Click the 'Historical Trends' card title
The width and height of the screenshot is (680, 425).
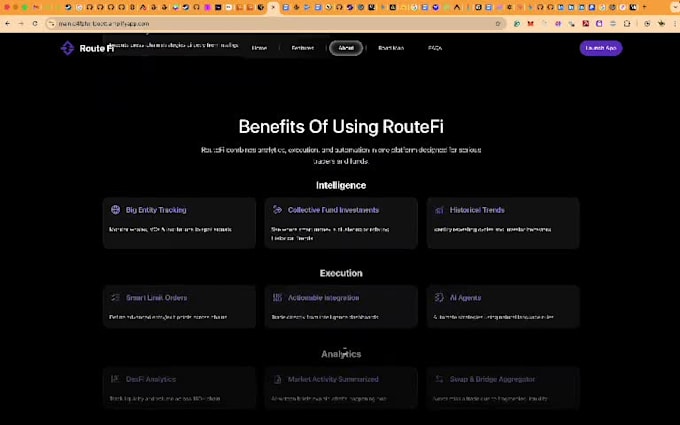click(x=477, y=210)
